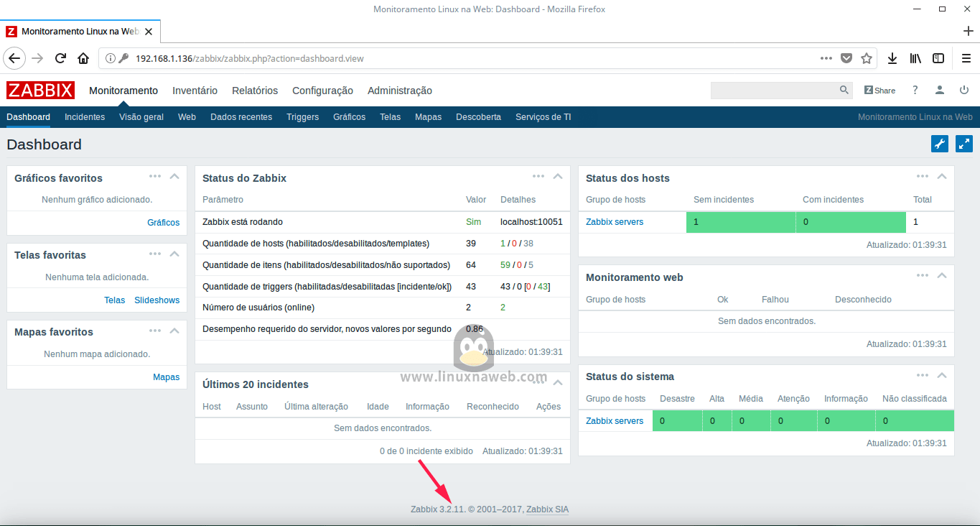The image size is (980, 526).
Task: Open Gráficos favoritos widget options menu
Action: 155,175
